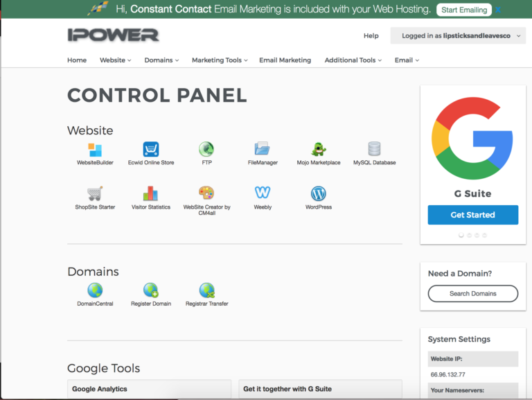532x400 pixels.
Task: Click the Constant Contact banner logo
Action: [x=98, y=8]
